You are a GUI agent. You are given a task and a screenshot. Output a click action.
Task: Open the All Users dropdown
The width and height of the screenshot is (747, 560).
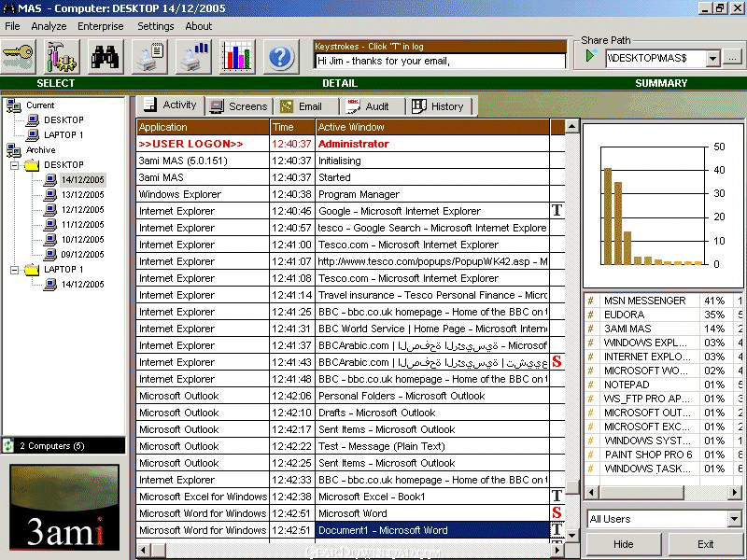[735, 519]
